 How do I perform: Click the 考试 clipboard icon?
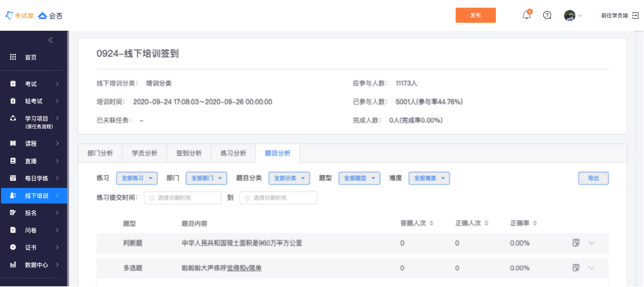(13, 84)
